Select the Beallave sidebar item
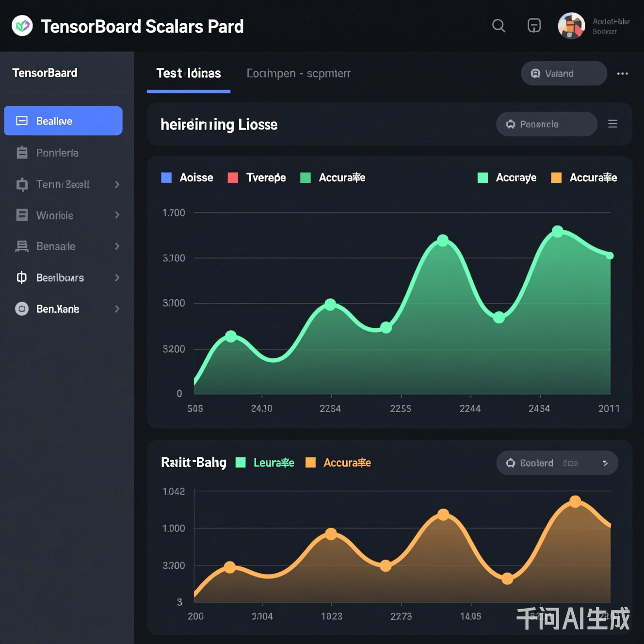This screenshot has height=644, width=644. 63,121
